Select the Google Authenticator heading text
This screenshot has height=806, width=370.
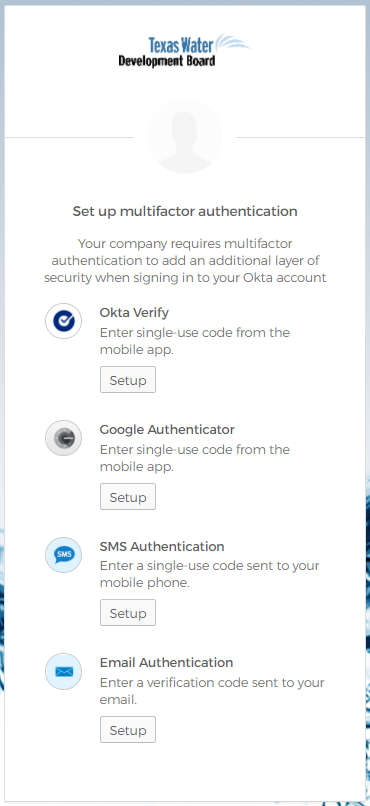tap(167, 429)
